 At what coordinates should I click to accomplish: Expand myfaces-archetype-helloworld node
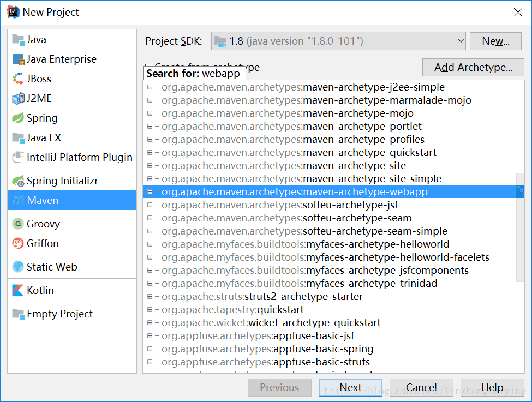[150, 244]
